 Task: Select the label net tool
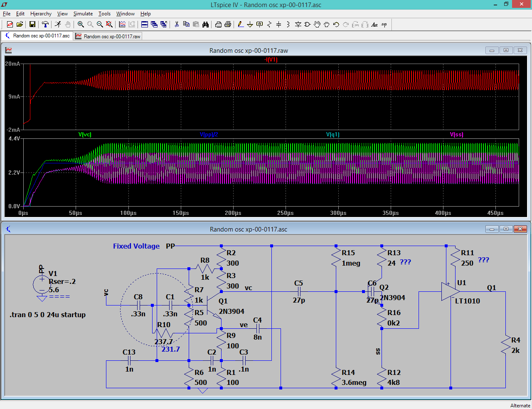coord(259,25)
